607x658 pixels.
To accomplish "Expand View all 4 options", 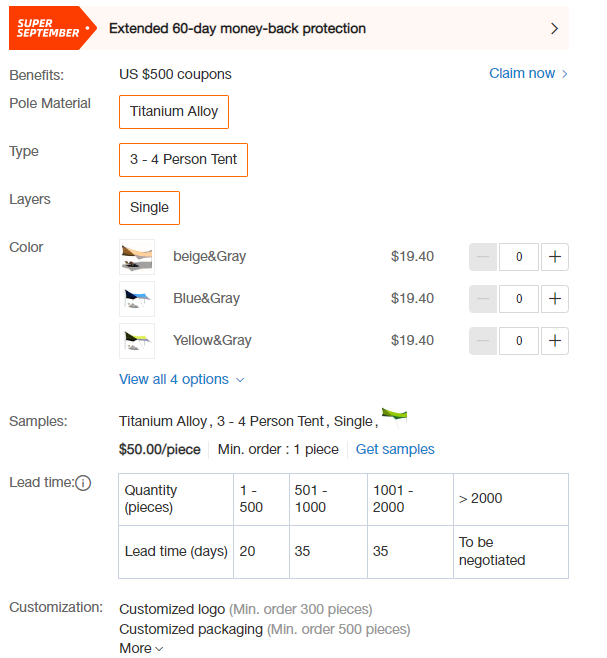I will (181, 379).
